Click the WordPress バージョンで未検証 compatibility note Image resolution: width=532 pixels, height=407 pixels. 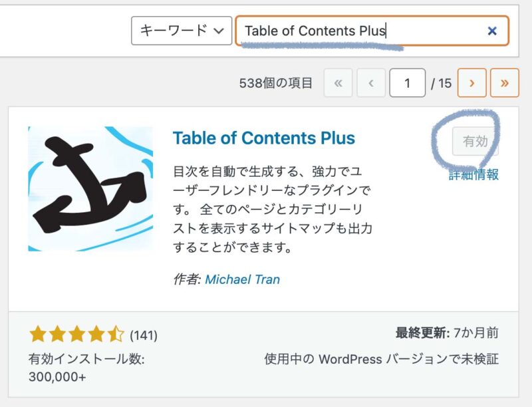382,359
